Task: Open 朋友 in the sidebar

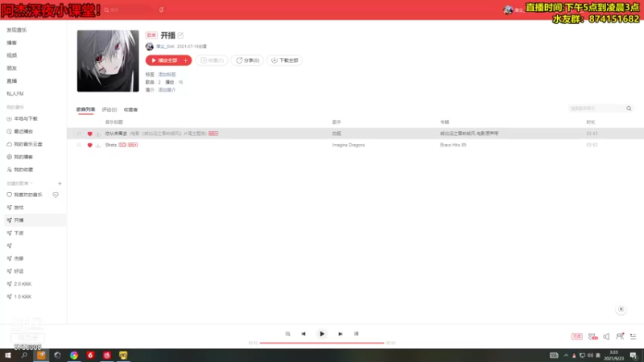Action: (x=11, y=68)
